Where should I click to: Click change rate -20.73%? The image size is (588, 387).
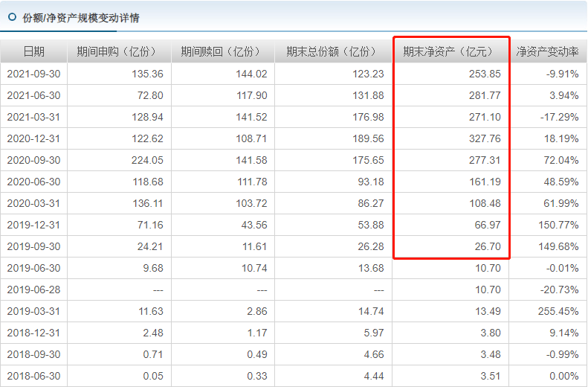(x=560, y=290)
